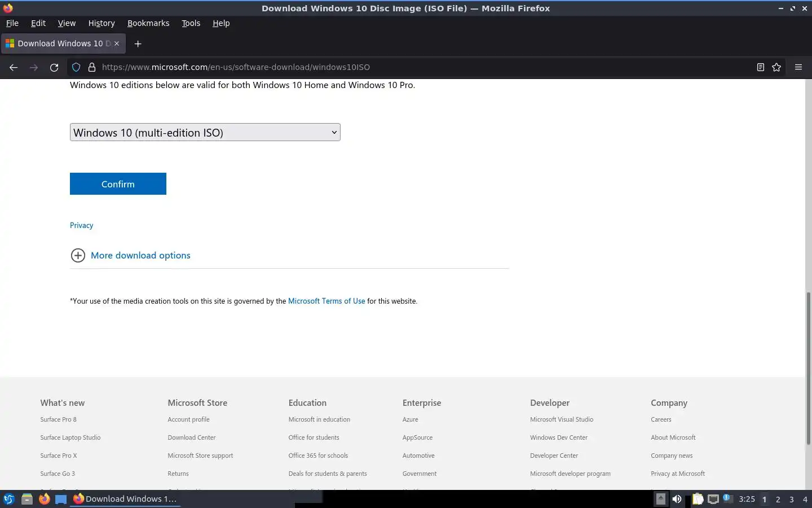
Task: Open the Government footer link
Action: coord(420,474)
